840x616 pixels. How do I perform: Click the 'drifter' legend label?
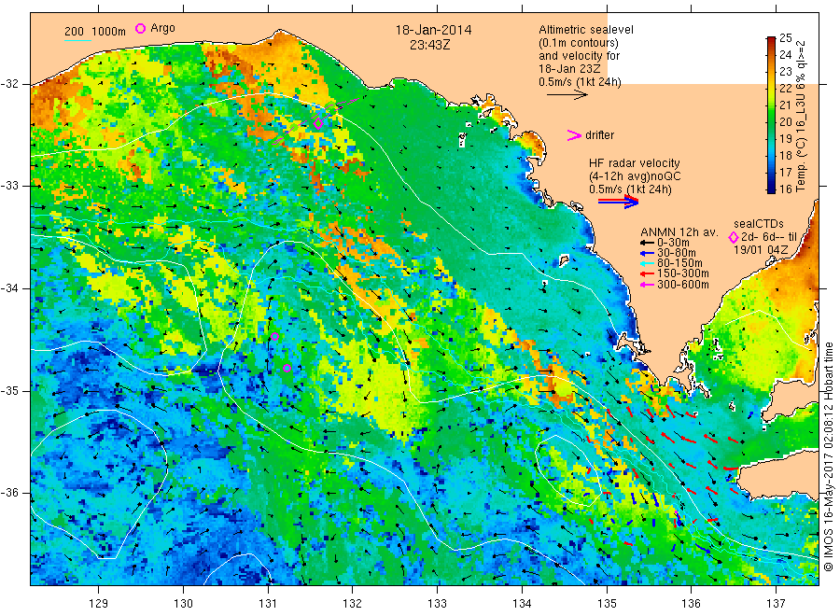click(x=599, y=135)
